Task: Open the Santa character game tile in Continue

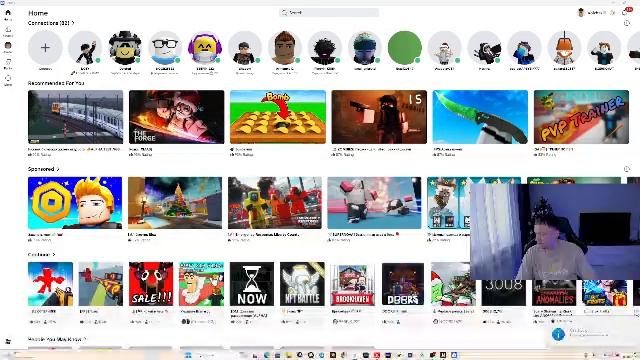Action: (202, 284)
